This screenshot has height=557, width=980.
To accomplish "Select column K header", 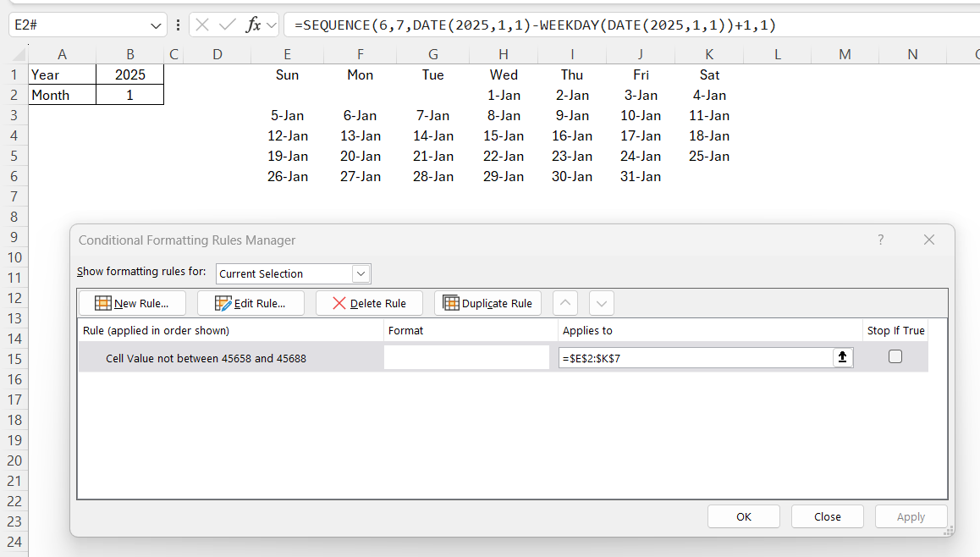I will (708, 54).
